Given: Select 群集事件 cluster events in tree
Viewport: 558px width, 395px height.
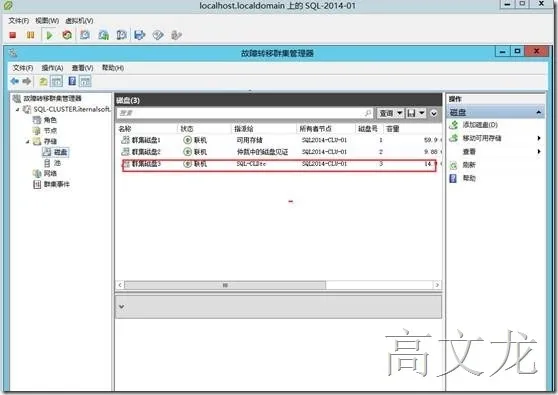Looking at the screenshot, I should 56,184.
